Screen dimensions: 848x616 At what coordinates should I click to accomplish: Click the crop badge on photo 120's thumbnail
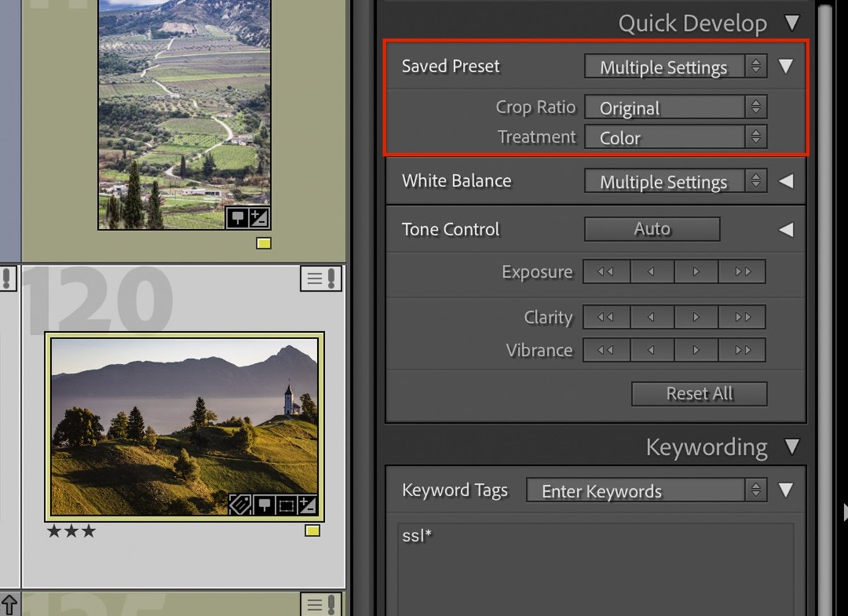[285, 504]
